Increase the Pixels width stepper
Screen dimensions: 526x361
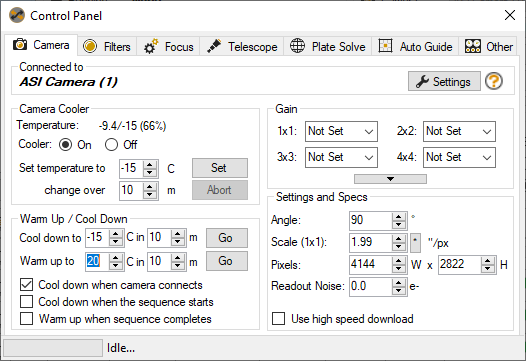pyautogui.click(x=399, y=261)
